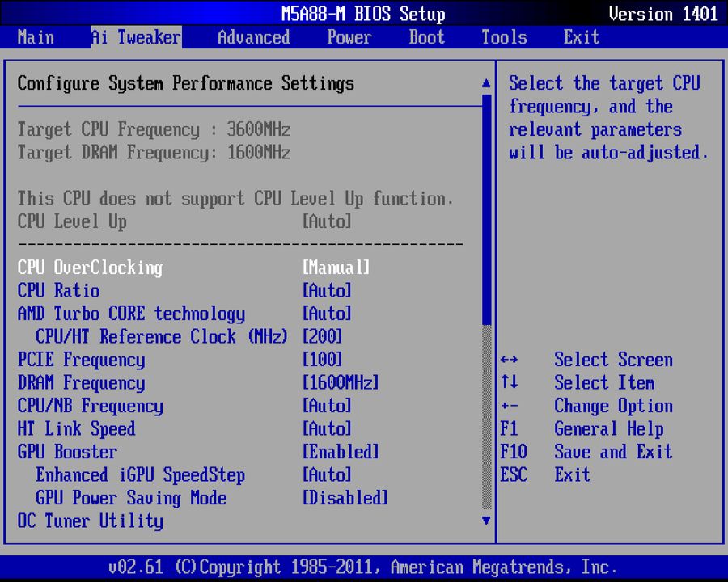Toggle GPU Booster [Enabled] value
The height and width of the screenshot is (582, 728).
tap(341, 452)
